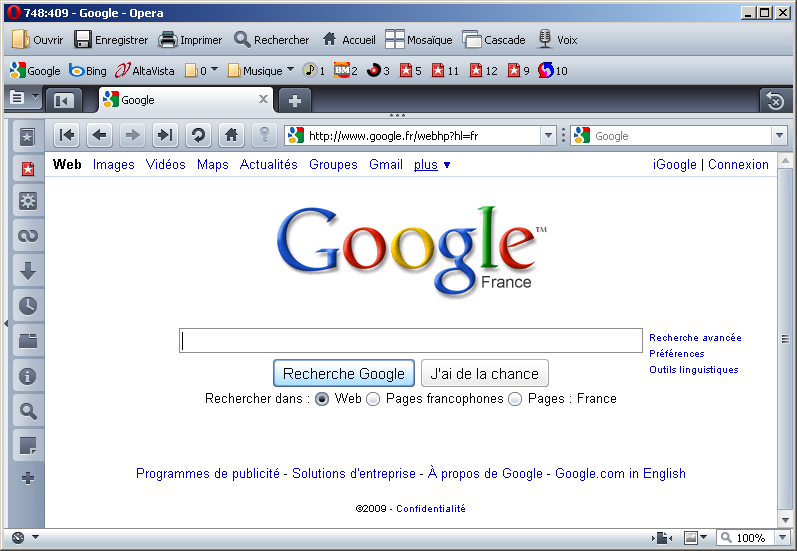Switch to the Google tab

pyautogui.click(x=186, y=100)
